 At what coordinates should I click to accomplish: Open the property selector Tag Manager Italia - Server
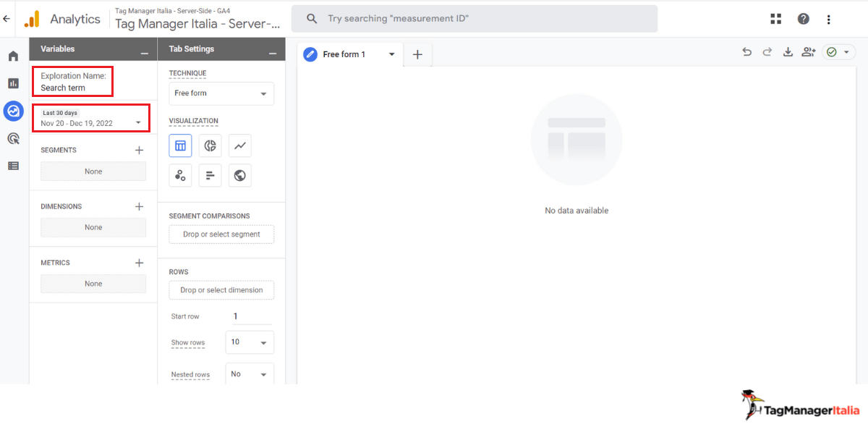pyautogui.click(x=197, y=20)
